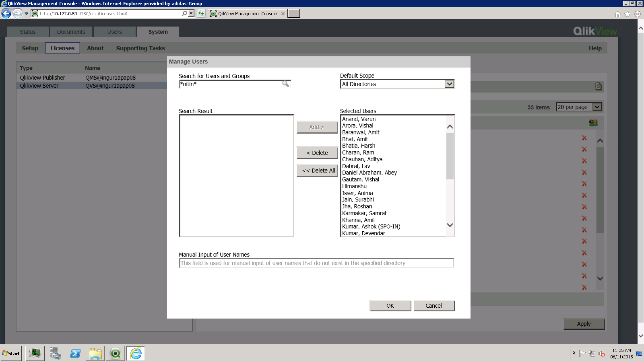Open PowerShell from taskbar

pos(75,354)
